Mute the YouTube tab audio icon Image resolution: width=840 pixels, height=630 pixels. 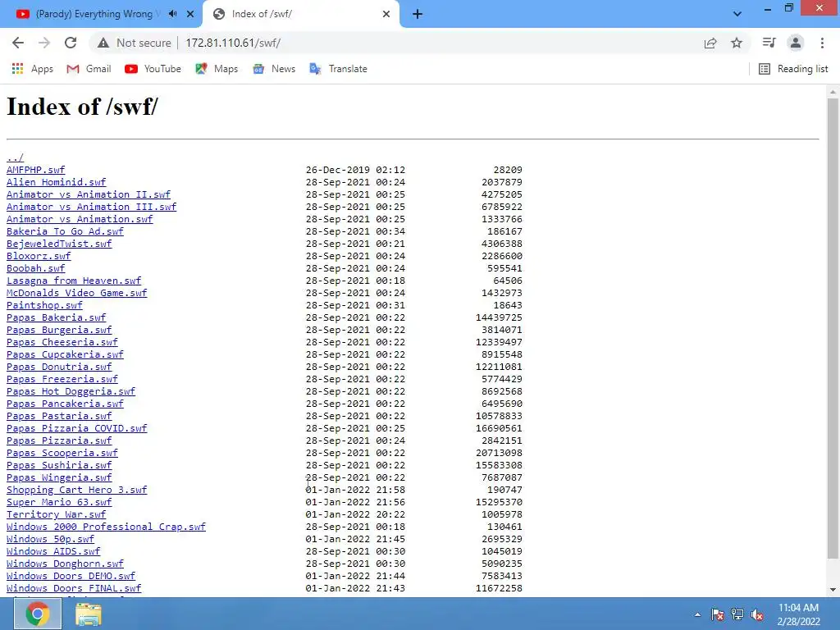point(172,14)
